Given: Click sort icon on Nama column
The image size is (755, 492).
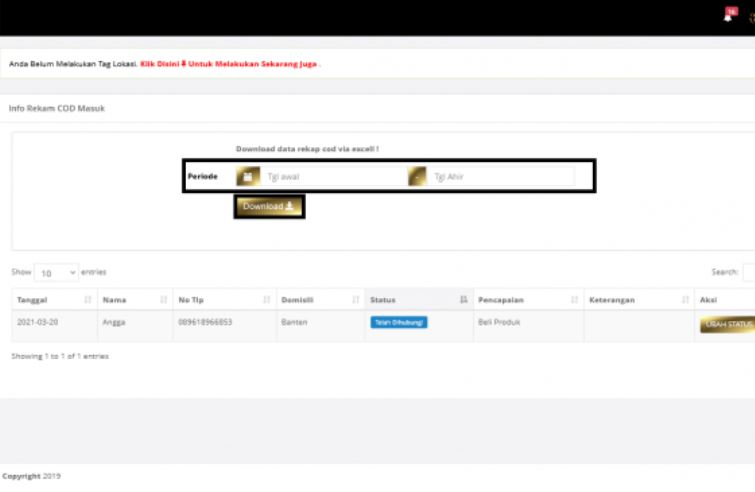Looking at the screenshot, I should pos(164,300).
